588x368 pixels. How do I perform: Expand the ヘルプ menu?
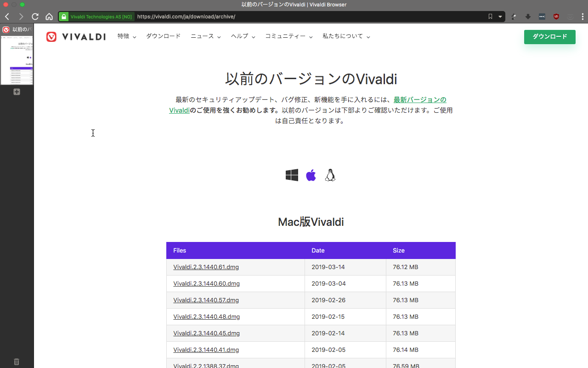[x=243, y=36]
